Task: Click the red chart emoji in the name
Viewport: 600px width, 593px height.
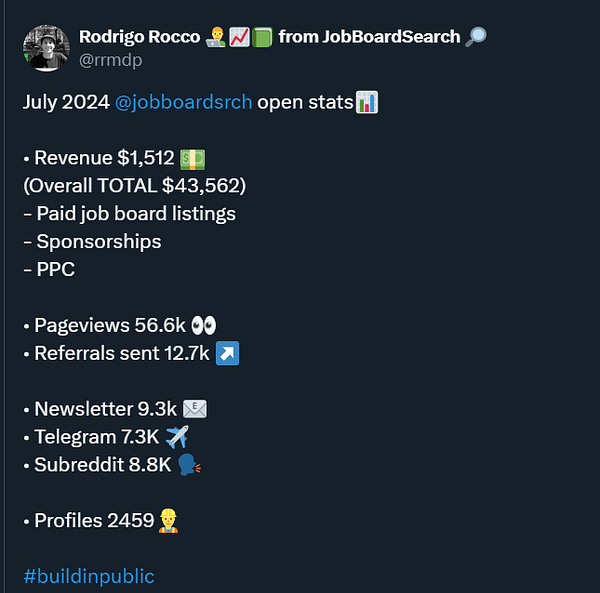Action: pyautogui.click(x=240, y=37)
